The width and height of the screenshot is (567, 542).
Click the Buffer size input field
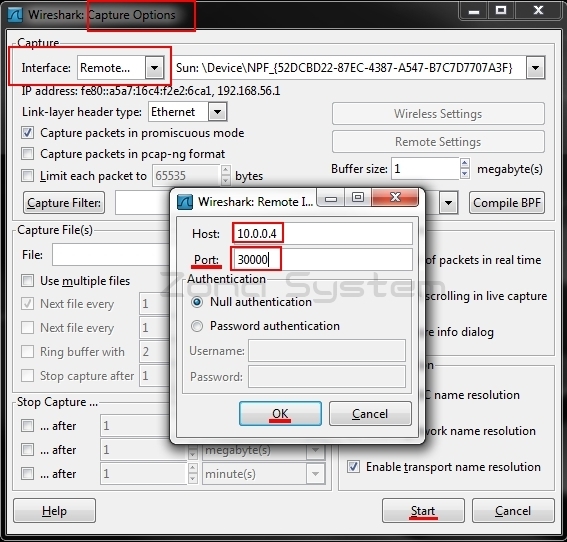[x=425, y=168]
